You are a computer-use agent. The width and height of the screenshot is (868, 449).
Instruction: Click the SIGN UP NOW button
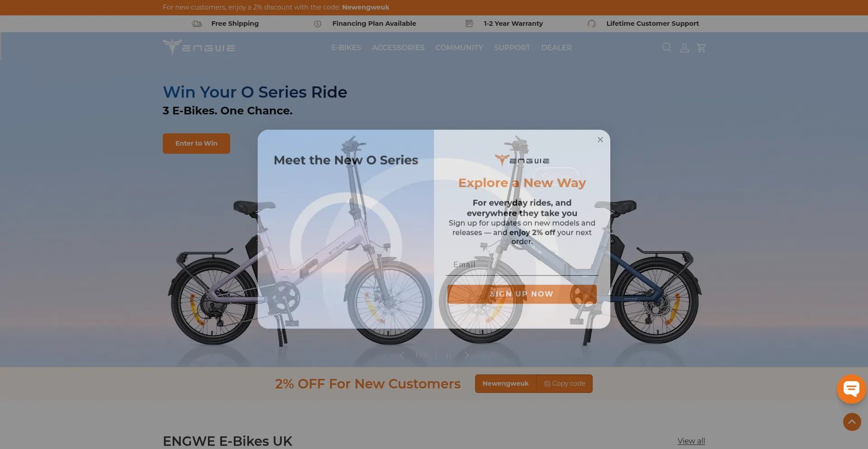tap(522, 294)
